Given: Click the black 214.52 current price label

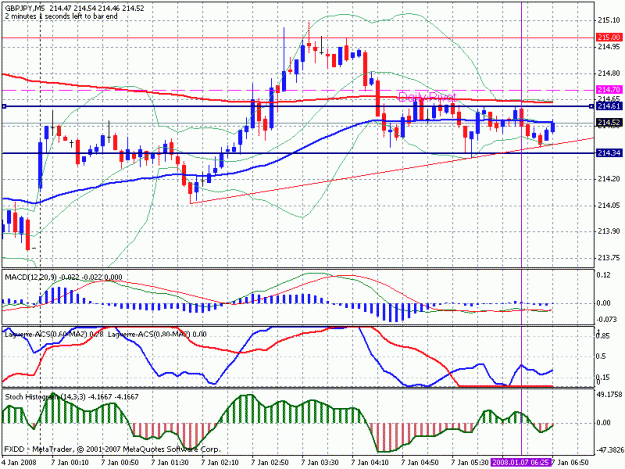Looking at the screenshot, I should pyautogui.click(x=609, y=123).
